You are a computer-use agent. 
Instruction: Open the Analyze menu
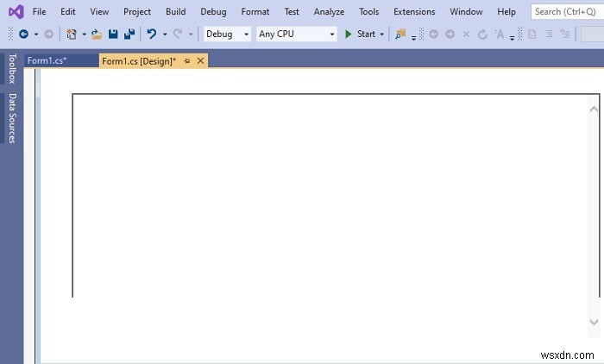[x=329, y=12]
